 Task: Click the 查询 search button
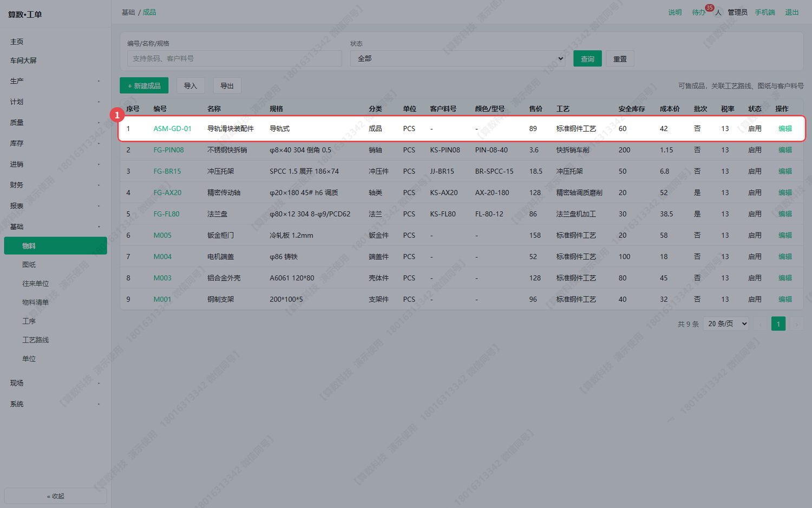pos(587,58)
